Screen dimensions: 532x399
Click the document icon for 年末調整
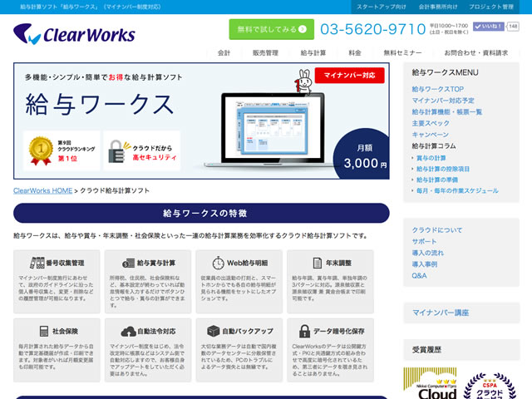317,263
